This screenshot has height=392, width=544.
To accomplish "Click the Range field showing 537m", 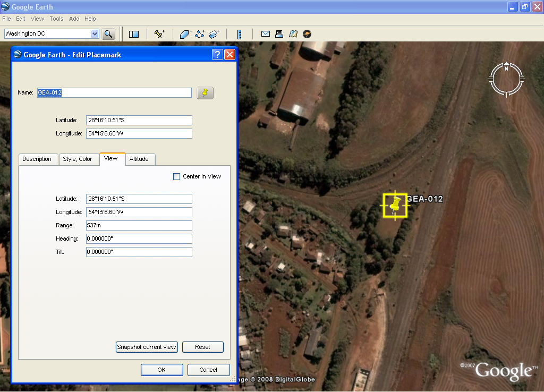I will pyautogui.click(x=139, y=226).
